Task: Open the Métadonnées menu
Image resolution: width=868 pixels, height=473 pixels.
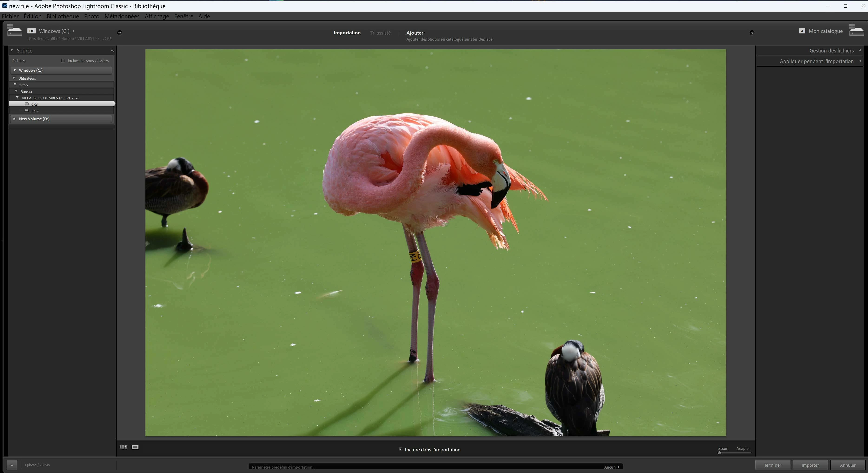Action: 122,16
